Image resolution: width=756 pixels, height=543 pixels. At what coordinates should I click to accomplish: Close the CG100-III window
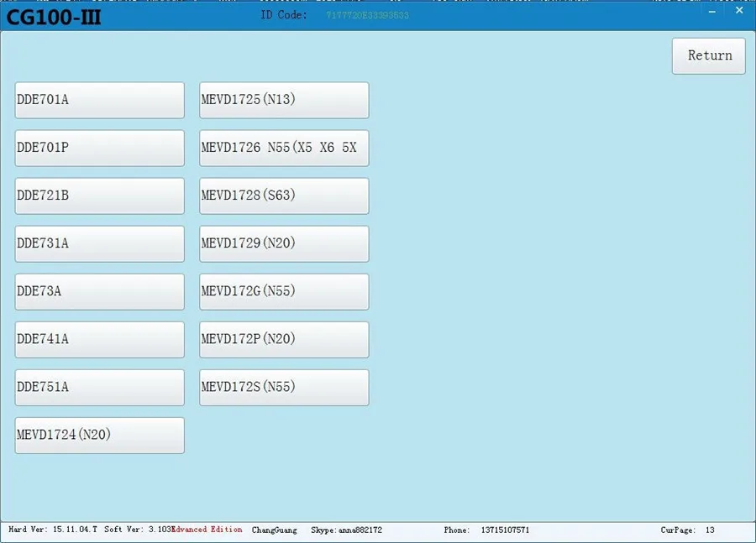[x=739, y=10]
